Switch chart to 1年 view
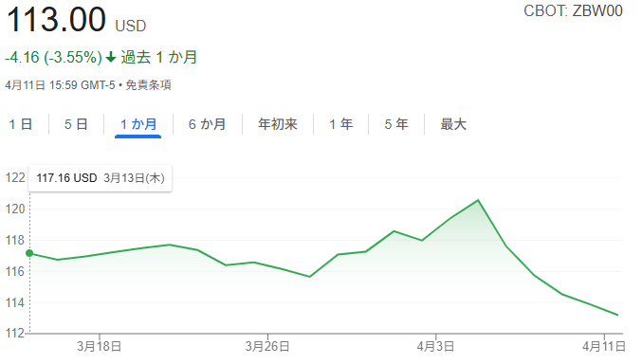642x364 pixels. (x=341, y=124)
